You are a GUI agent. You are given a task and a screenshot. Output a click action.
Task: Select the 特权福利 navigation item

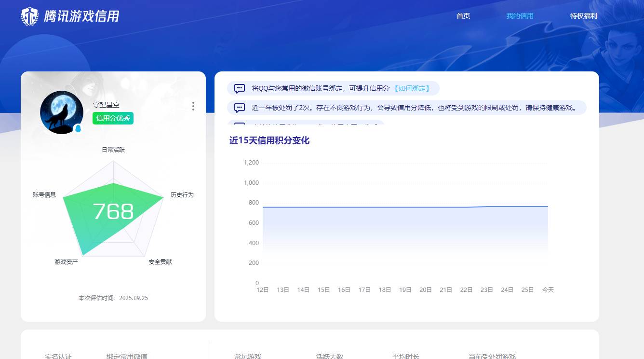point(583,16)
